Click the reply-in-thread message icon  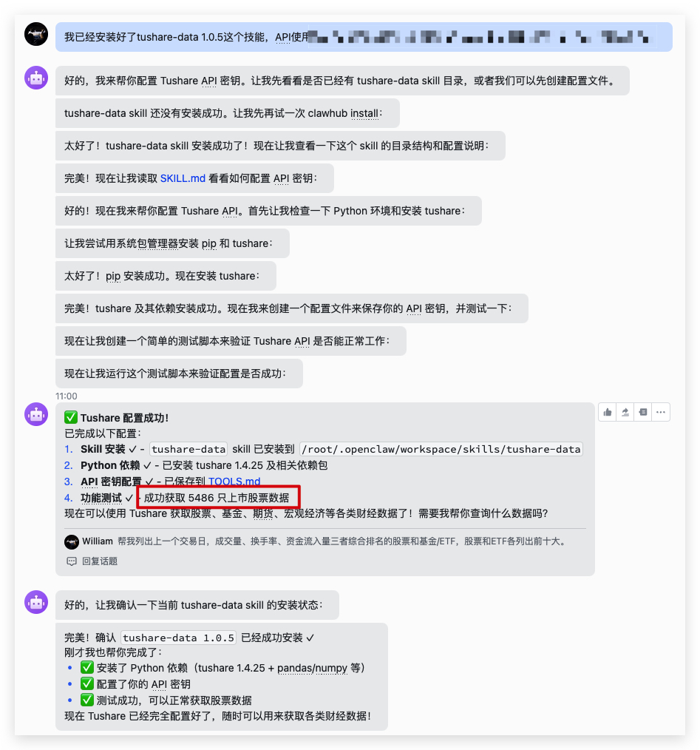coord(643,412)
